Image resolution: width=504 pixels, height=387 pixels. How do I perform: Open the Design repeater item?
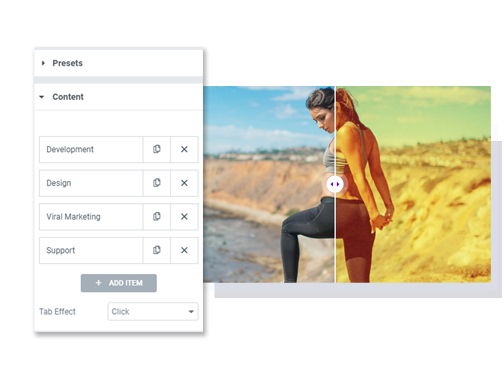pyautogui.click(x=91, y=183)
